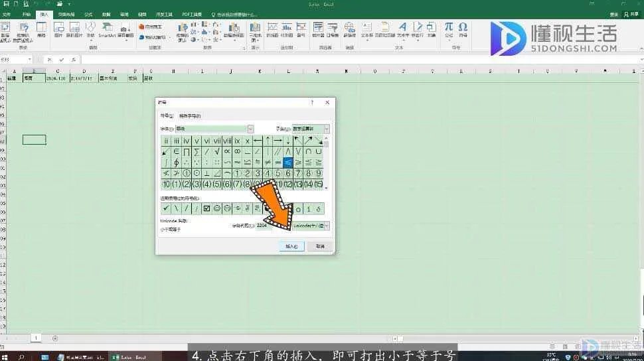Click the WordArt slanted A icon
This screenshot has width=644, height=361.
coord(402,27)
